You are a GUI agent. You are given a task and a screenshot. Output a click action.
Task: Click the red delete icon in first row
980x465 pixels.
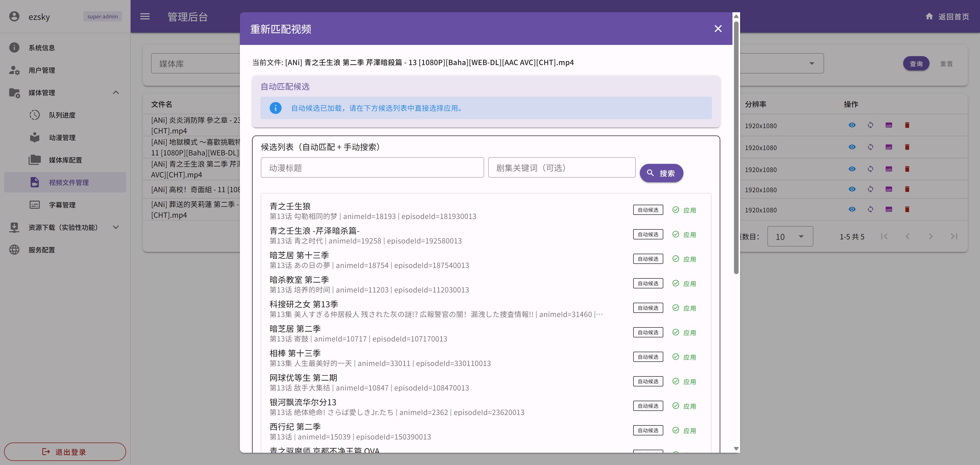907,125
